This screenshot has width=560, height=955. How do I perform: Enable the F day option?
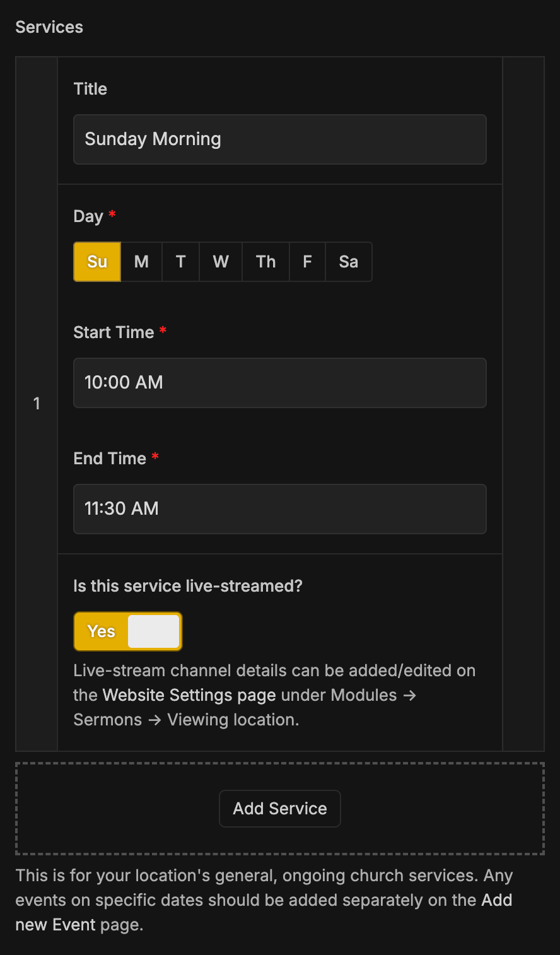pos(307,262)
